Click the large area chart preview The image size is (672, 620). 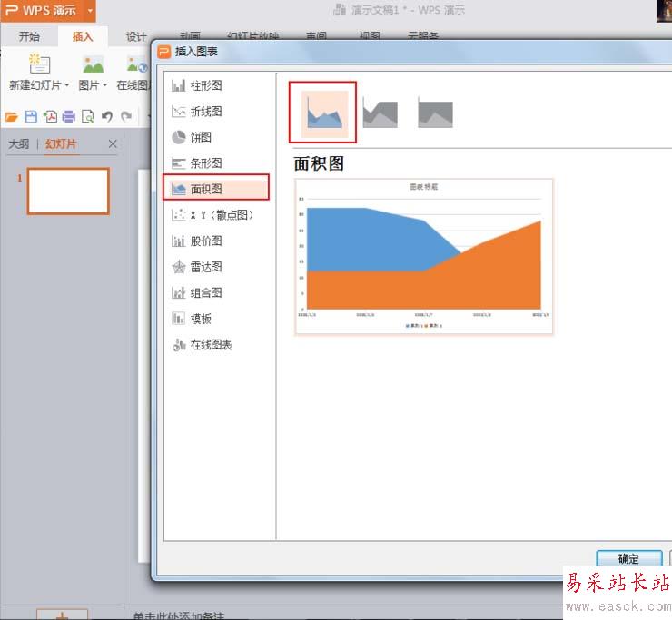pyautogui.click(x=424, y=256)
